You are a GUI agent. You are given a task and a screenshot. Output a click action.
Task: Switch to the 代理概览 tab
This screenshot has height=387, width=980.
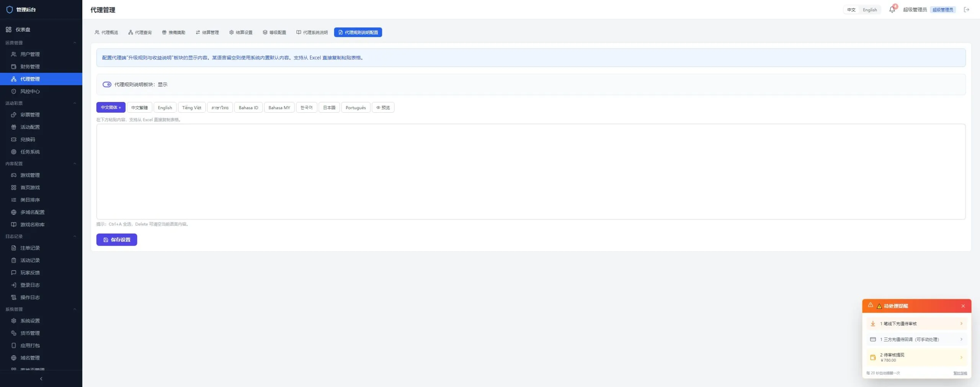point(106,33)
